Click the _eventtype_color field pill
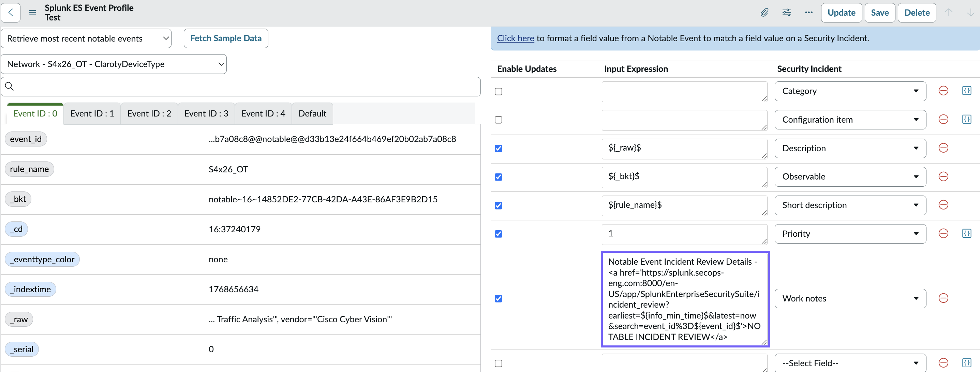The image size is (980, 372). 42,259
